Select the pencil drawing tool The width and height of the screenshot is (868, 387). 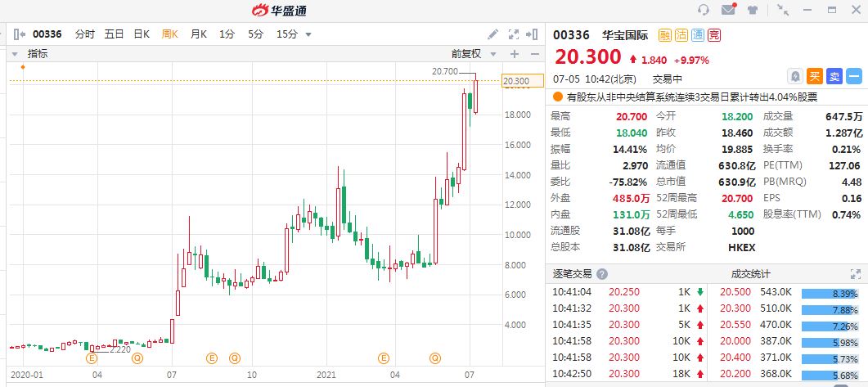click(x=492, y=34)
